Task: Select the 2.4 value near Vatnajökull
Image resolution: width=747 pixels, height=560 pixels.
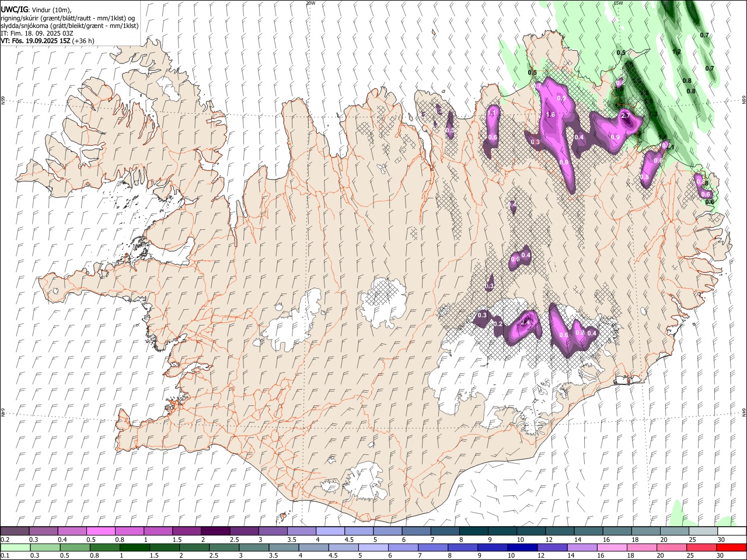Action: [525, 323]
